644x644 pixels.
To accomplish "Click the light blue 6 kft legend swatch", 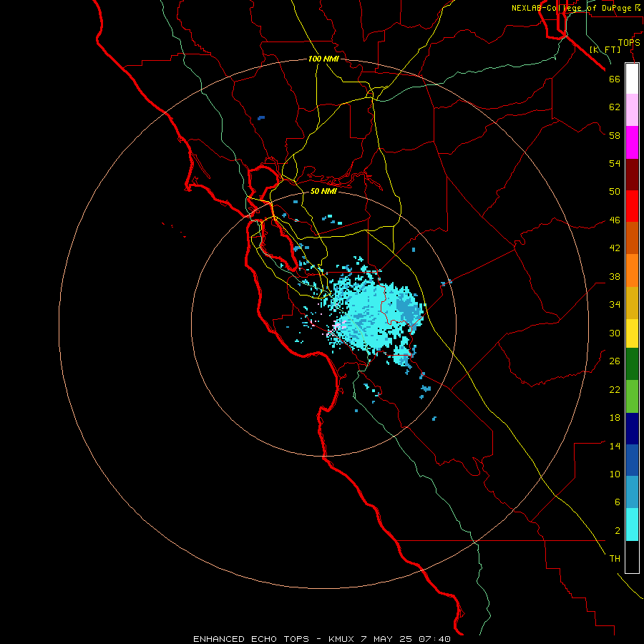I will pyautogui.click(x=632, y=492).
